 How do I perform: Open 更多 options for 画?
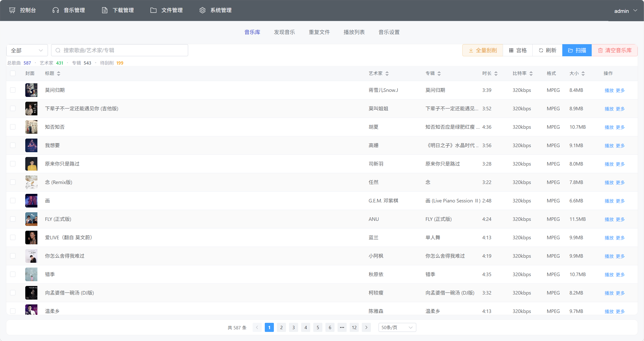pos(620,201)
